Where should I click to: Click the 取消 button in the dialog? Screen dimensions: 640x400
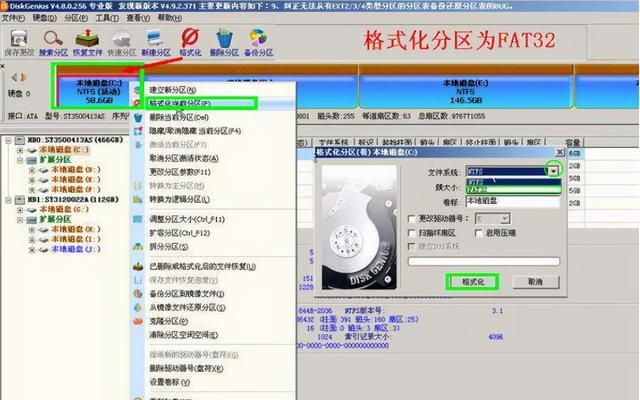535,282
